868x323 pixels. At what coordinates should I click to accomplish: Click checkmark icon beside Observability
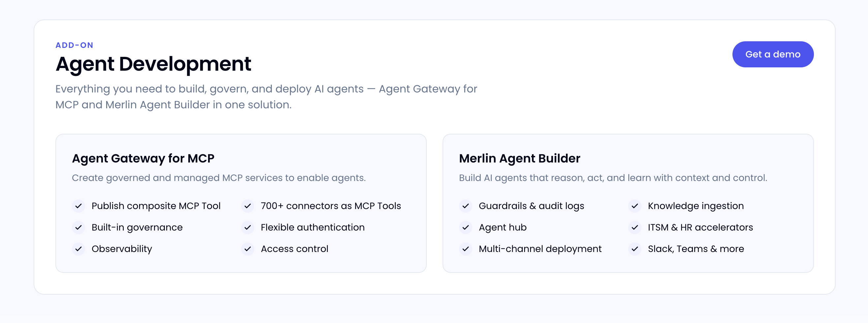pos(78,249)
